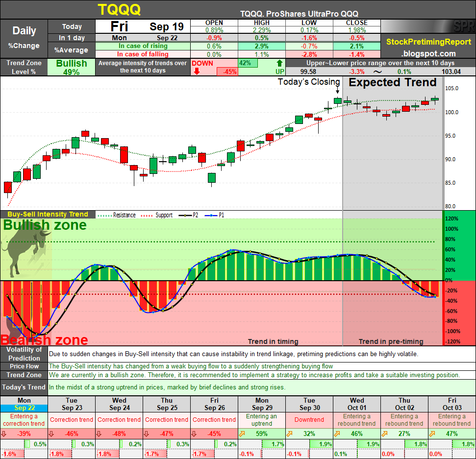Screen dimensions: 476x459
Task: Click the Downtrend cell for Sep 30
Action: 309,420
